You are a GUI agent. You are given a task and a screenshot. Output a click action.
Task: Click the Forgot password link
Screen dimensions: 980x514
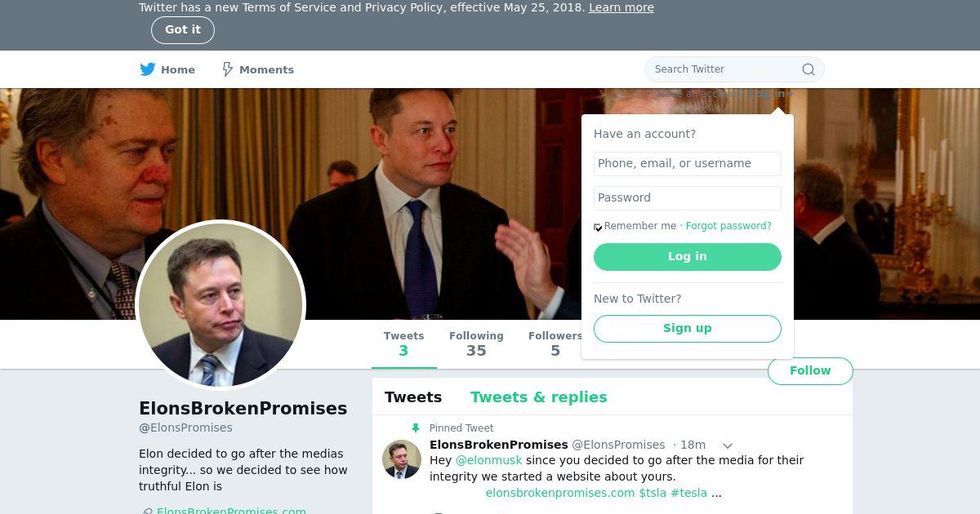[x=728, y=226]
